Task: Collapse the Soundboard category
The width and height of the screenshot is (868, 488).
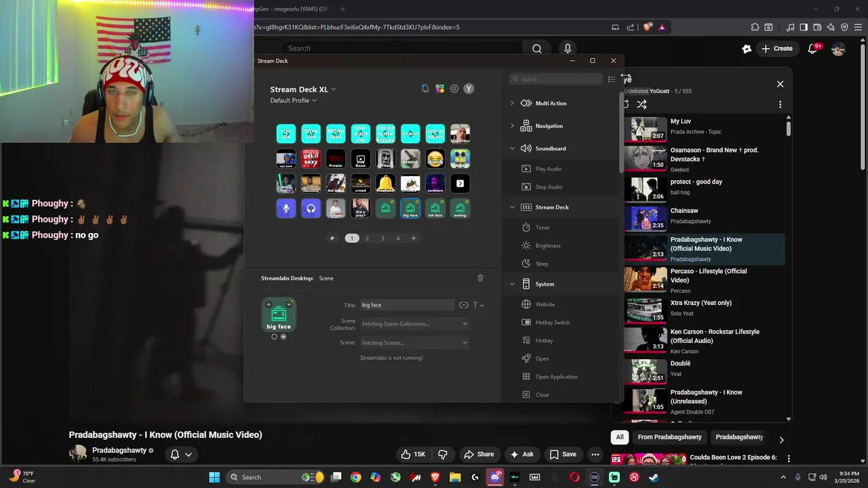Action: (x=512, y=148)
